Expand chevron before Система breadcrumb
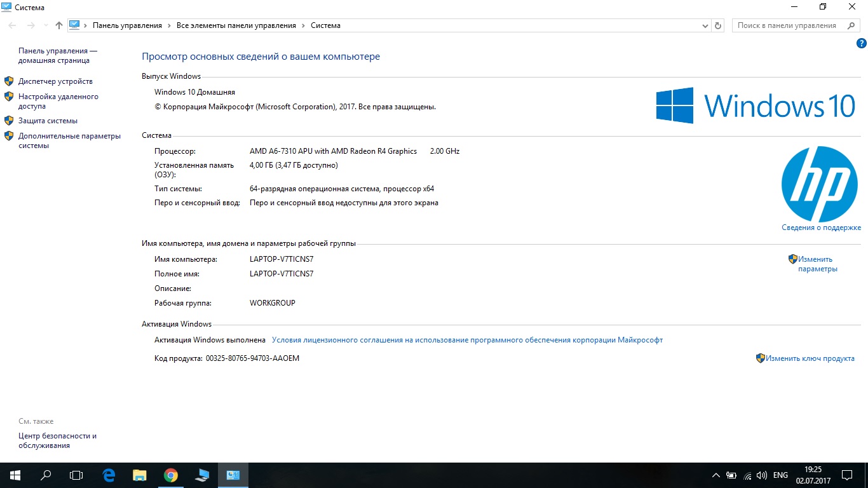The width and height of the screenshot is (868, 488). [303, 25]
